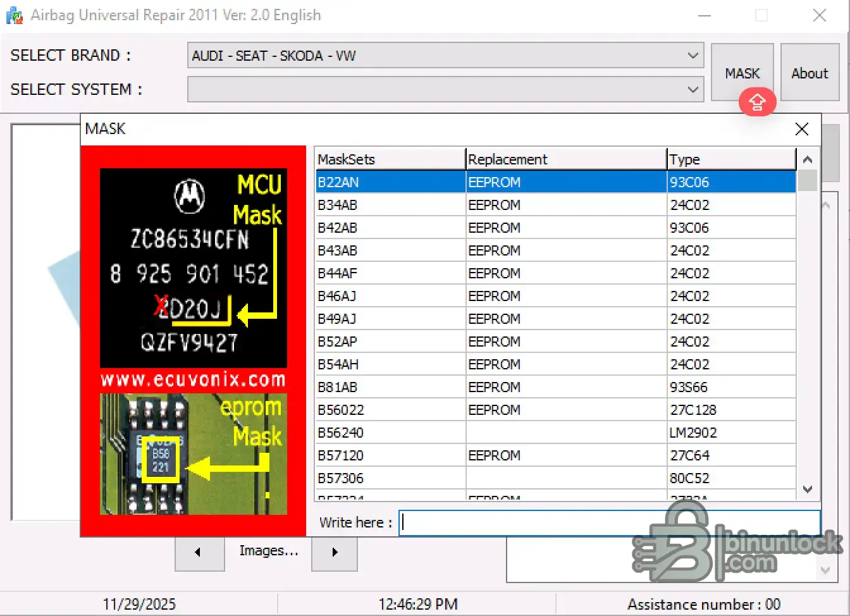This screenshot has height=616, width=850.
Task: Click the MCU Mask chip image
Action: point(194,268)
